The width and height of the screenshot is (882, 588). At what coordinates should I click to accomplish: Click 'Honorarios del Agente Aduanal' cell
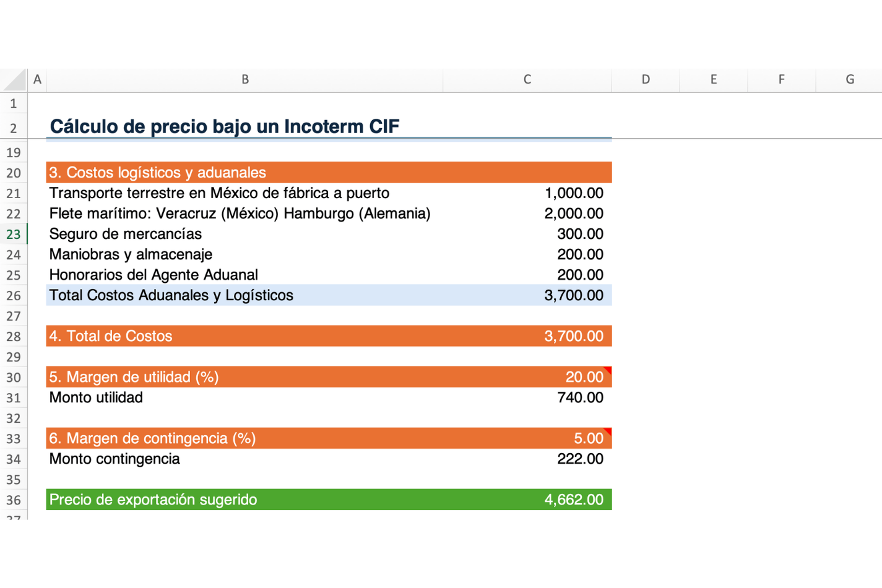[244, 275]
